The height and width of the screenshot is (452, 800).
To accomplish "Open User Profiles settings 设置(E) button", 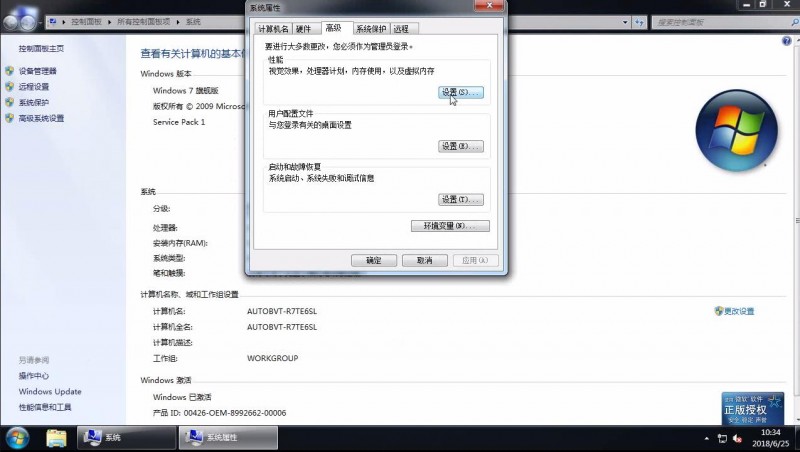I will tap(461, 146).
